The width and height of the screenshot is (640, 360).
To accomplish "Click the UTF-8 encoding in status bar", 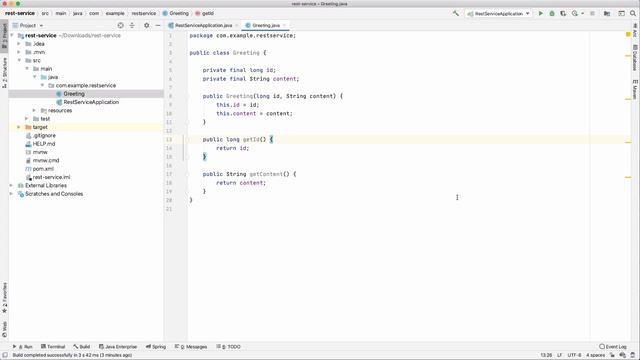I will click(x=574, y=355).
